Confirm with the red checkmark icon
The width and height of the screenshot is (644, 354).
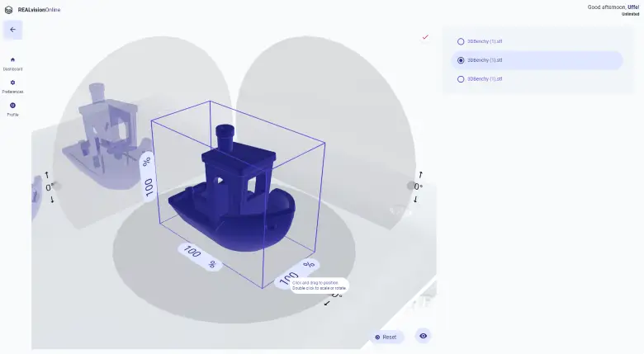point(425,37)
